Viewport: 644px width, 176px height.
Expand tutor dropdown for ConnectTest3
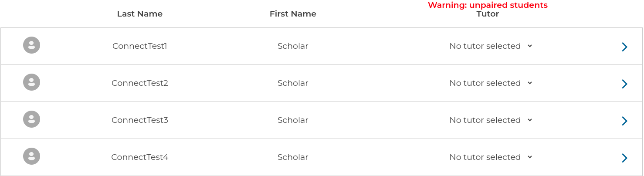tap(491, 120)
